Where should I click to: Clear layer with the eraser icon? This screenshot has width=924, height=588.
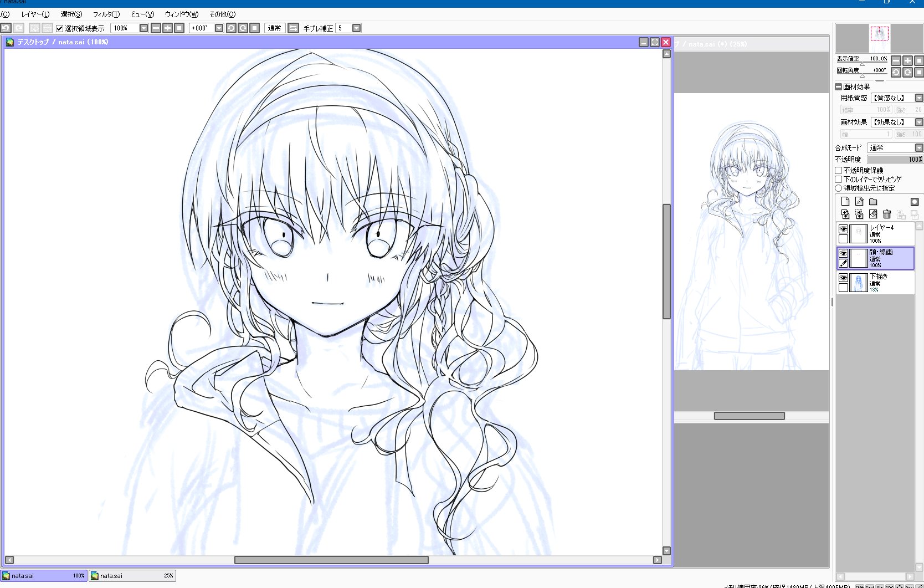tap(873, 214)
